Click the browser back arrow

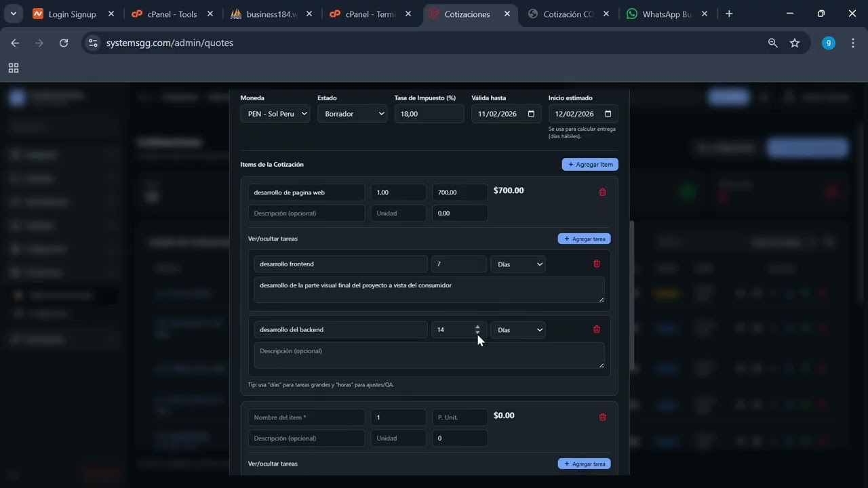pyautogui.click(x=15, y=43)
